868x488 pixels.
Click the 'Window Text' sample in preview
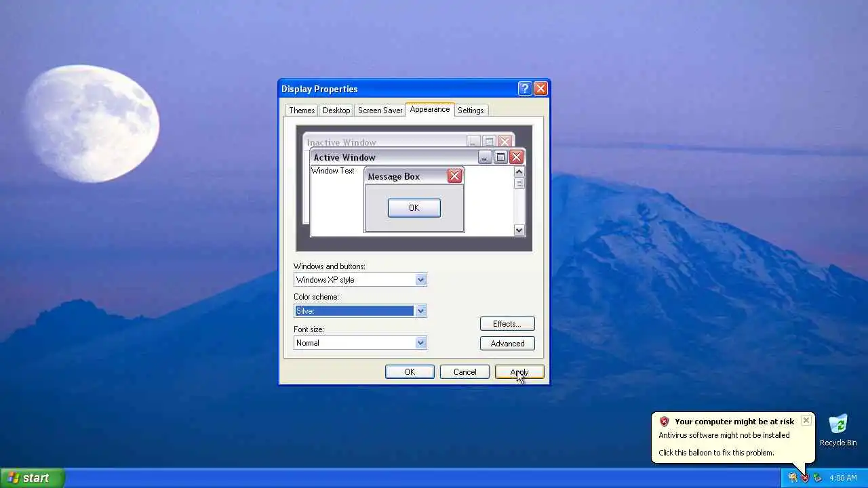click(x=332, y=171)
